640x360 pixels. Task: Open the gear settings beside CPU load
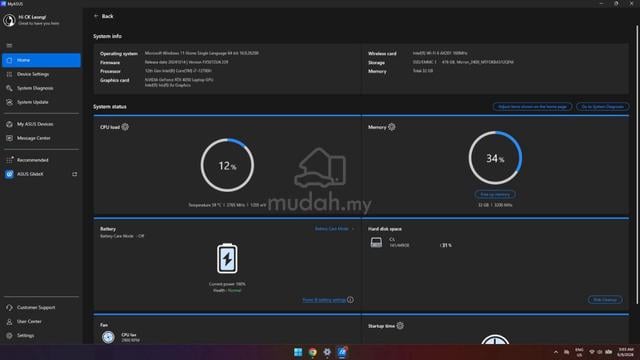[125, 127]
